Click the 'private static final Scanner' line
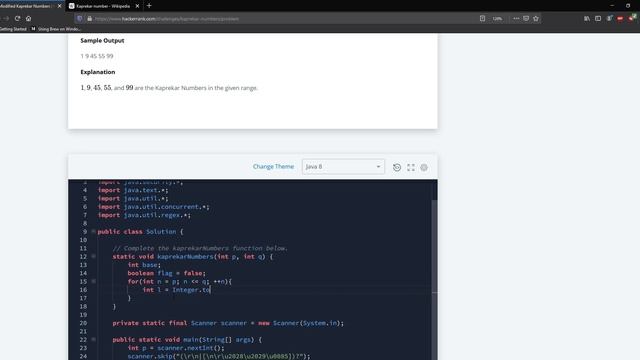The height and width of the screenshot is (360, 640). 228,323
